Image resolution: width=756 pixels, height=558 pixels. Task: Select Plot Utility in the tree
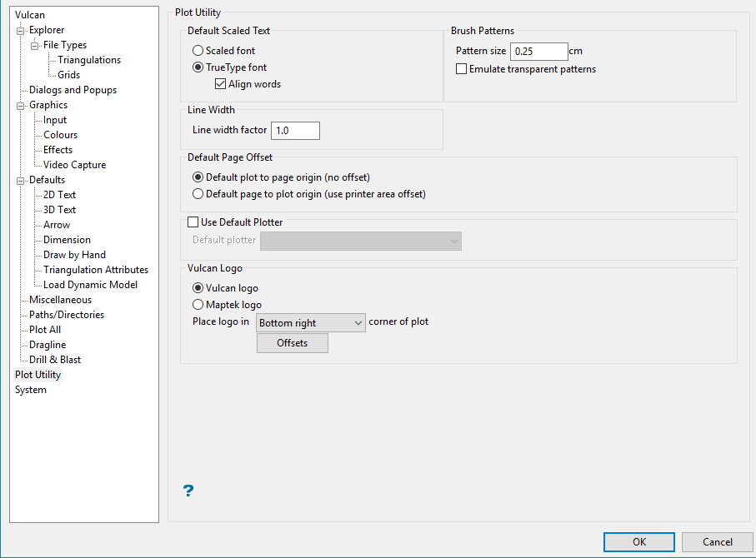coord(38,375)
